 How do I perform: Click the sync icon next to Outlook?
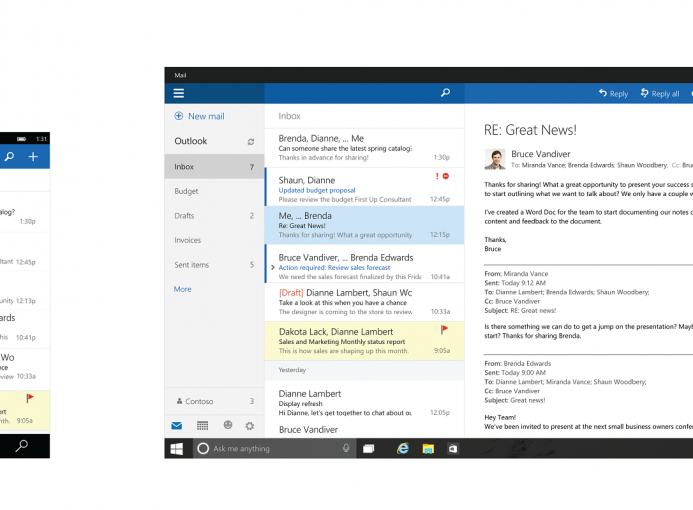[x=251, y=142]
